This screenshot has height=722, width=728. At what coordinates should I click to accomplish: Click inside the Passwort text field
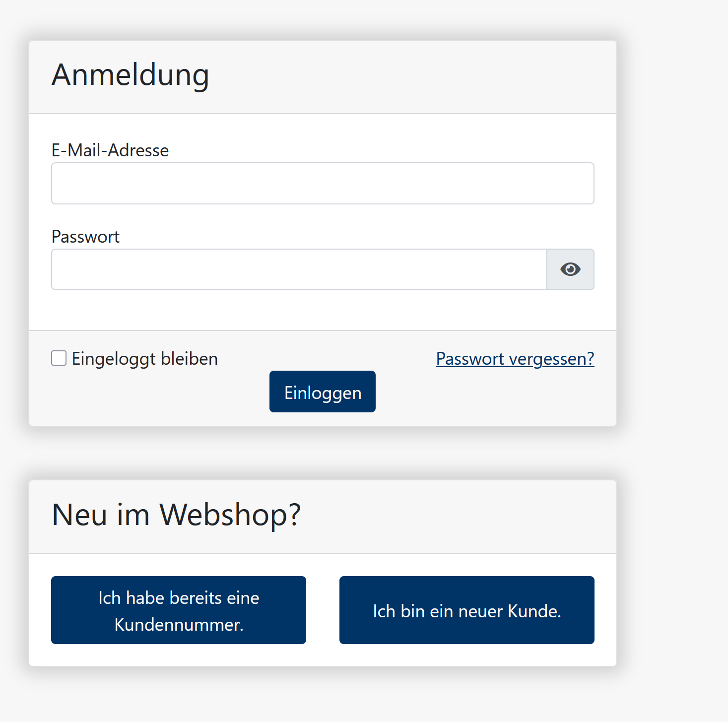[x=298, y=269]
